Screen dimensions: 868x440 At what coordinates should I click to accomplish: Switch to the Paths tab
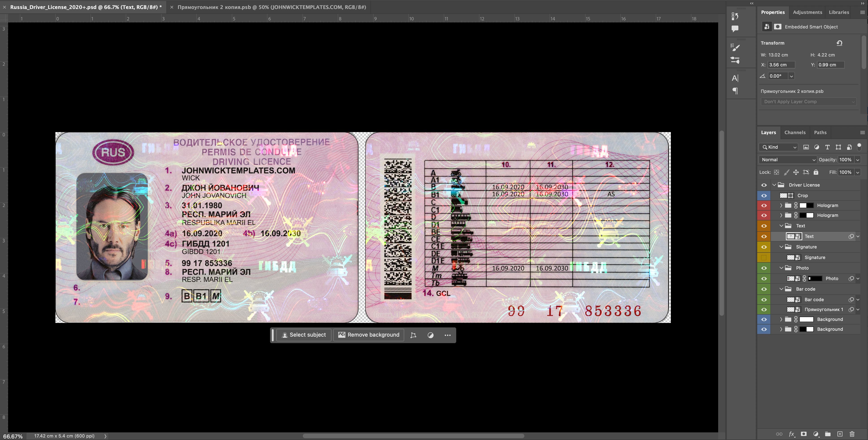(820, 132)
